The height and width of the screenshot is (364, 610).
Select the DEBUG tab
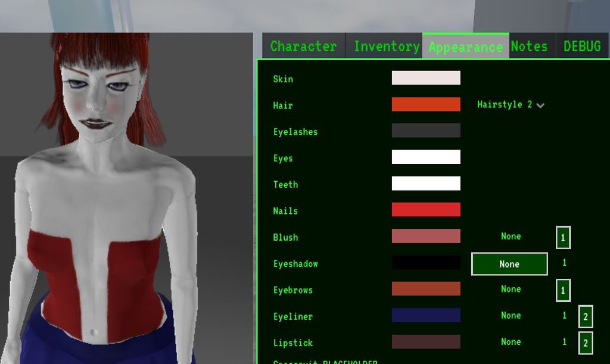pos(582,46)
